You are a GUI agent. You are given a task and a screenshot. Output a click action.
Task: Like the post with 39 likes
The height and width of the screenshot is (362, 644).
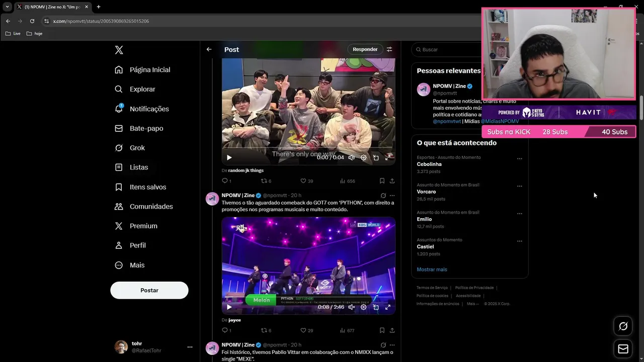(x=306, y=181)
